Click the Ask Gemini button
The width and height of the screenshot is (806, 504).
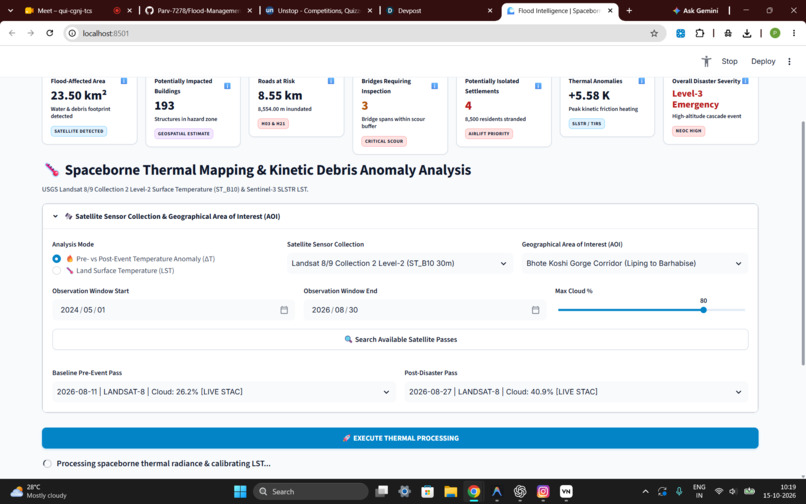coord(695,10)
